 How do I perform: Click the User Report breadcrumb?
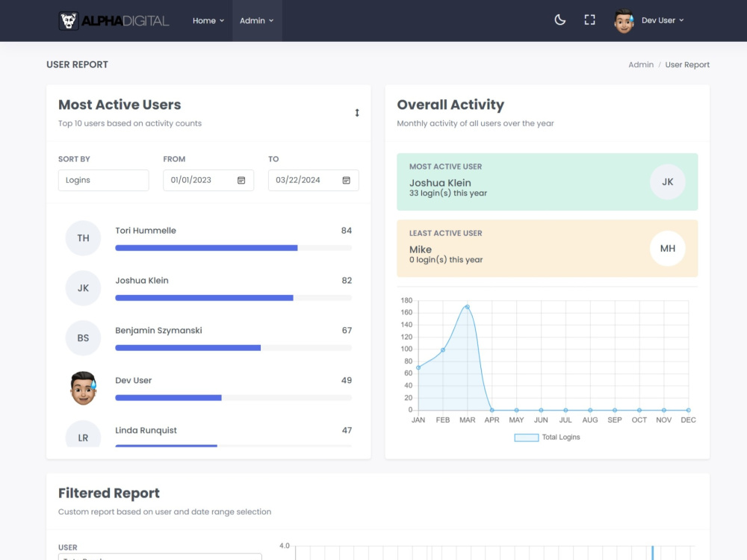[x=687, y=65]
